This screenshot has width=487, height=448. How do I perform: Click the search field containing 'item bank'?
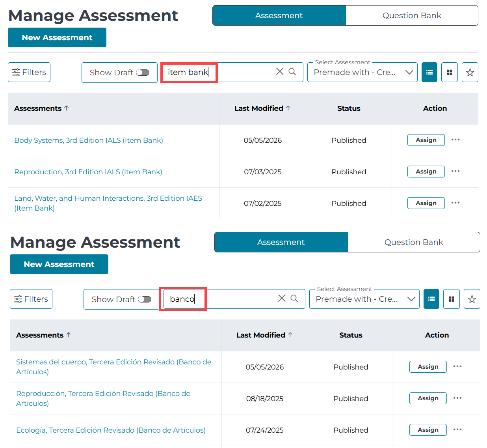tap(232, 72)
